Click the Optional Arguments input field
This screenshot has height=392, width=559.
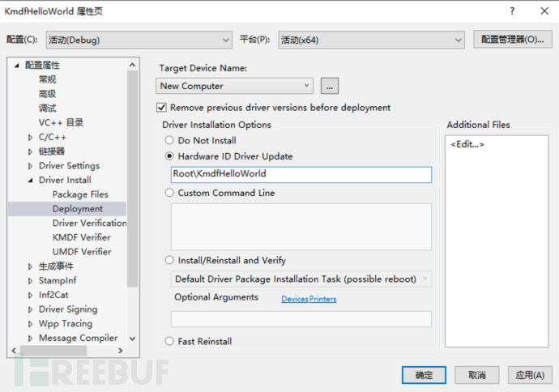(x=301, y=319)
